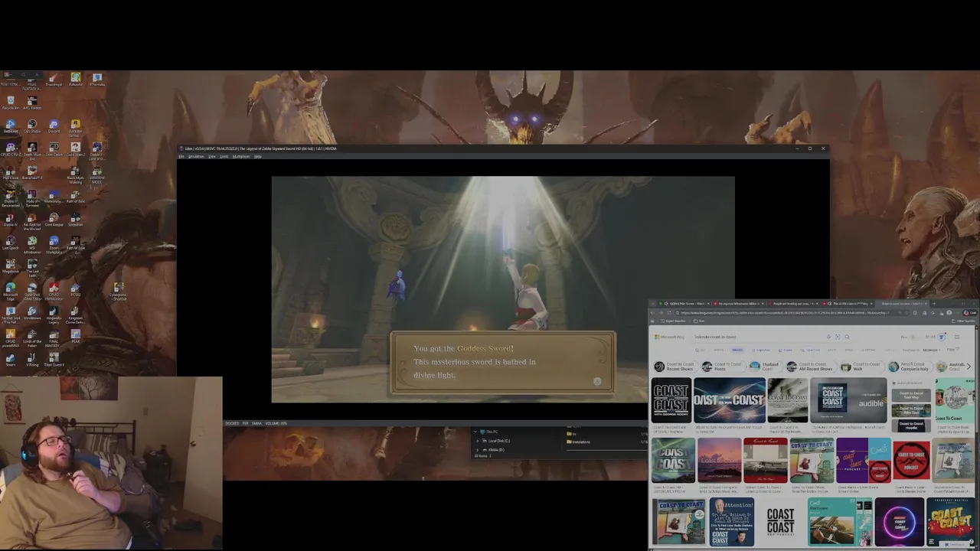Select Local Disk (C:) in file explorer

coord(498,441)
